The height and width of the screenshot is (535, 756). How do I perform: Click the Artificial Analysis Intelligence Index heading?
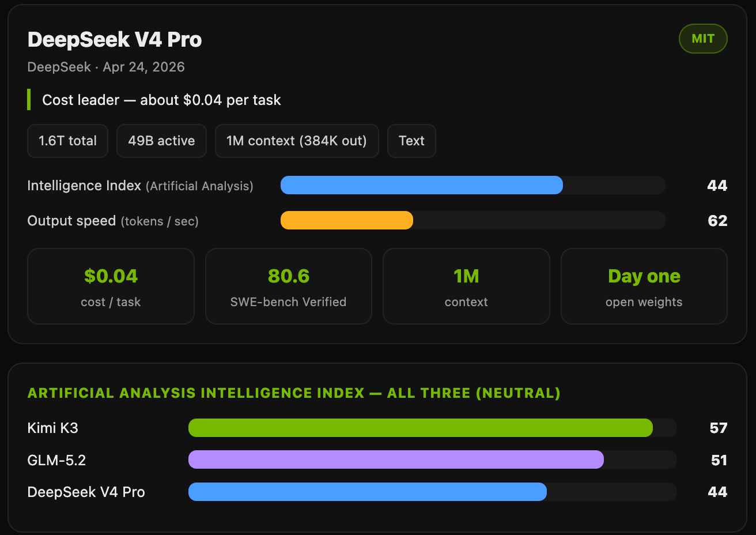click(294, 393)
